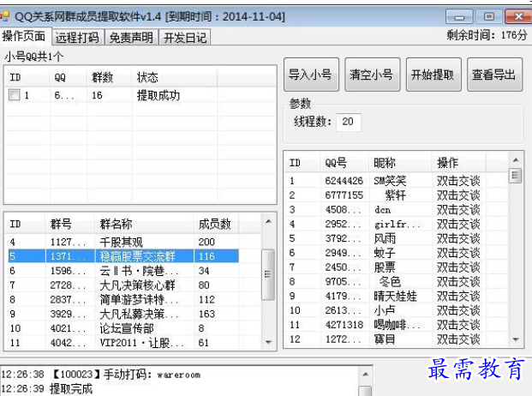Select member row 小卢
The image size is (532, 396).
[x=386, y=310]
